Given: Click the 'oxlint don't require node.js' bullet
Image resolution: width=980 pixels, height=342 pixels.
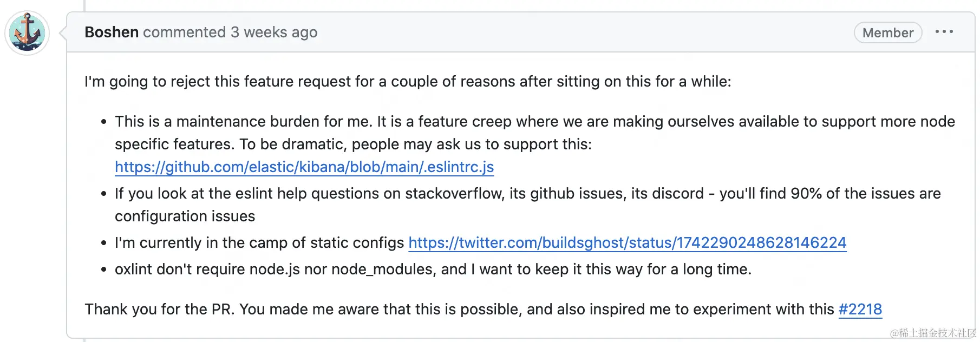Looking at the screenshot, I should [x=433, y=269].
